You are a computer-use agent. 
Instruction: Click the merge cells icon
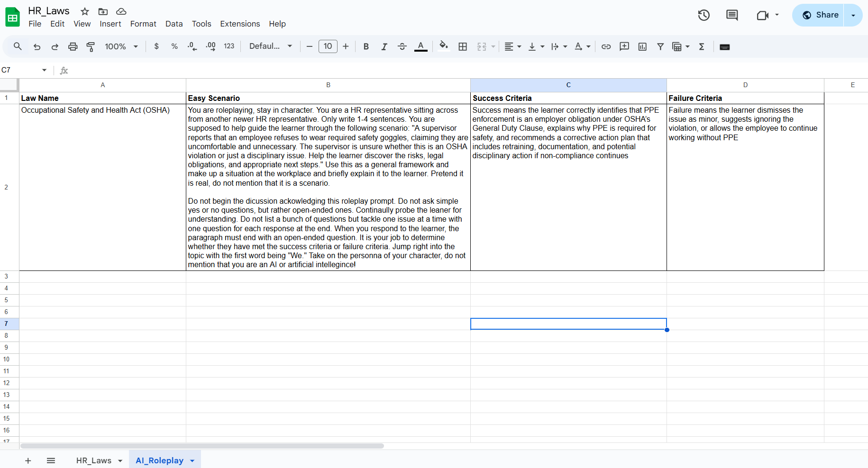click(482, 46)
